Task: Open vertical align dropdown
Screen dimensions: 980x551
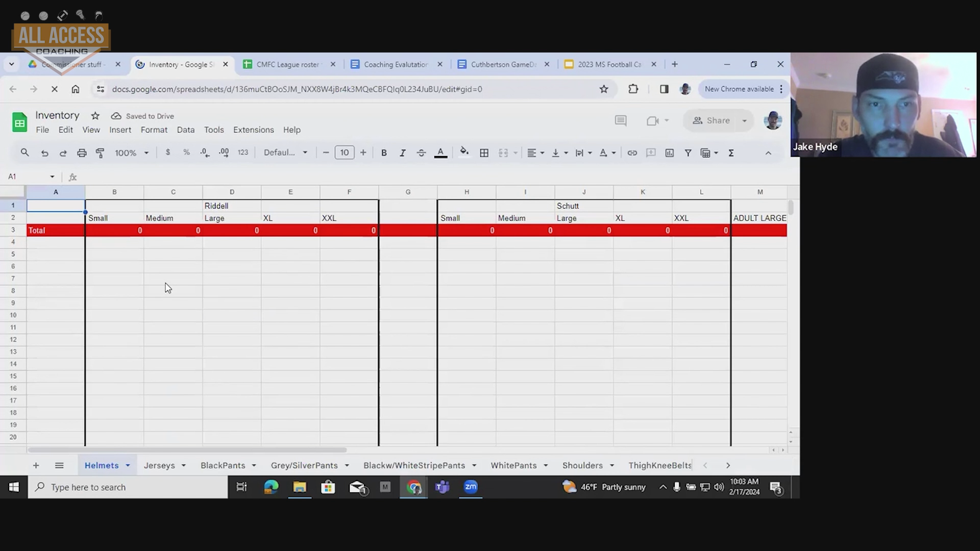Action: point(560,153)
